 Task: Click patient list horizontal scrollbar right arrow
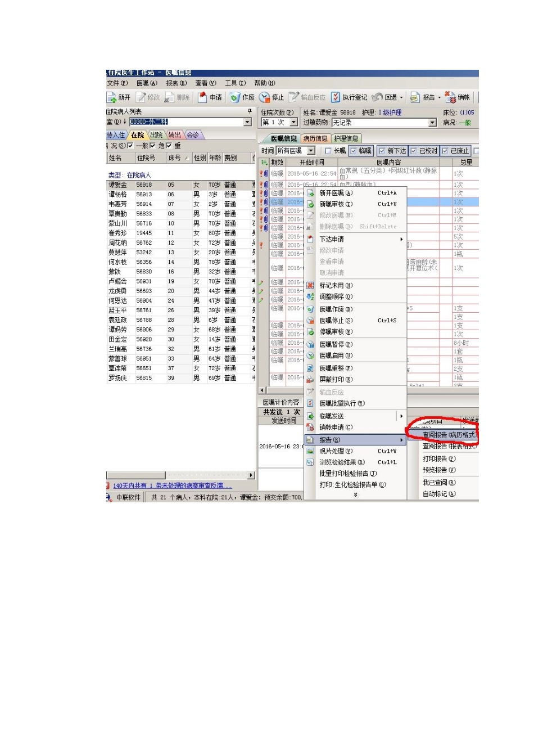251,475
